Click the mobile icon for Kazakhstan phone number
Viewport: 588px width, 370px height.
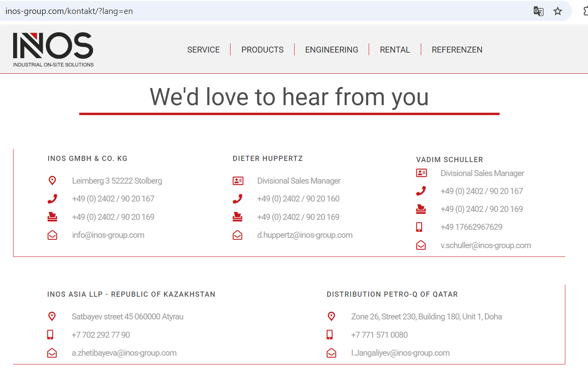(50, 335)
